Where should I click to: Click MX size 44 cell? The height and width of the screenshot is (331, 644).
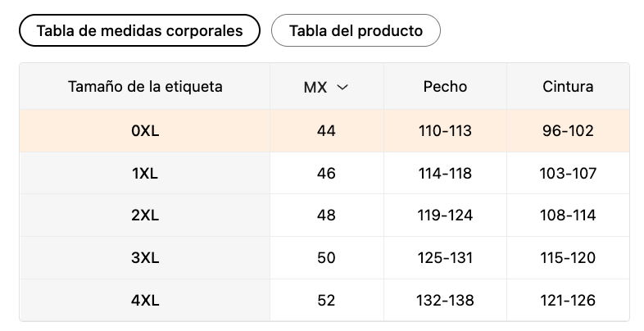tap(326, 130)
